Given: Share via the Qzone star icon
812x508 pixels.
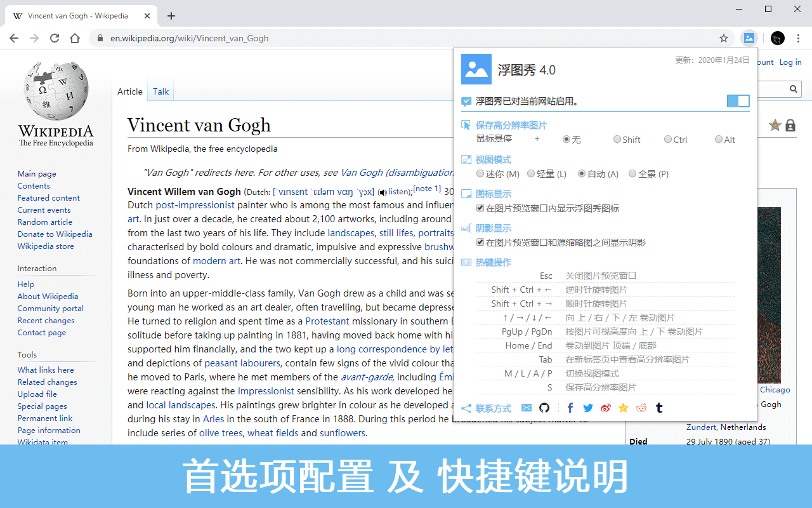Looking at the screenshot, I should coord(624,408).
